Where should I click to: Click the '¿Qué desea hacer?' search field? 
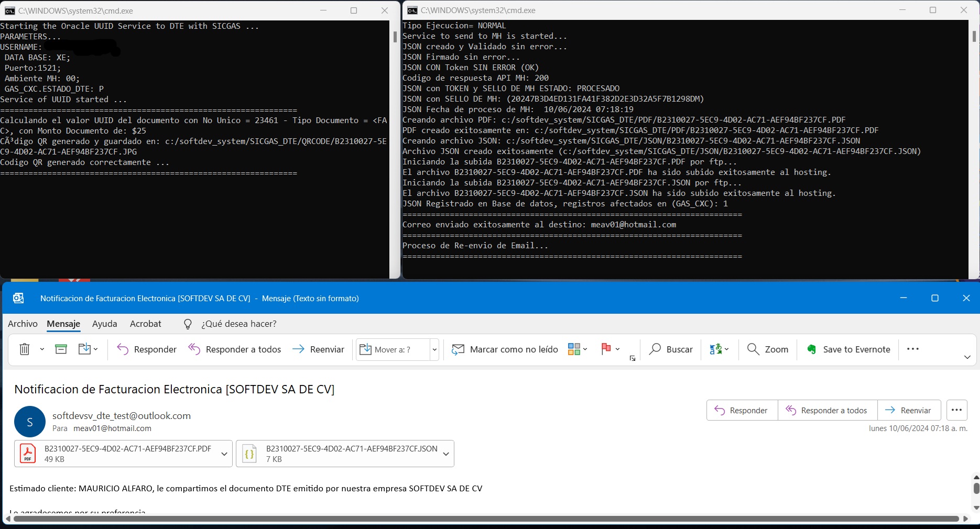point(238,324)
